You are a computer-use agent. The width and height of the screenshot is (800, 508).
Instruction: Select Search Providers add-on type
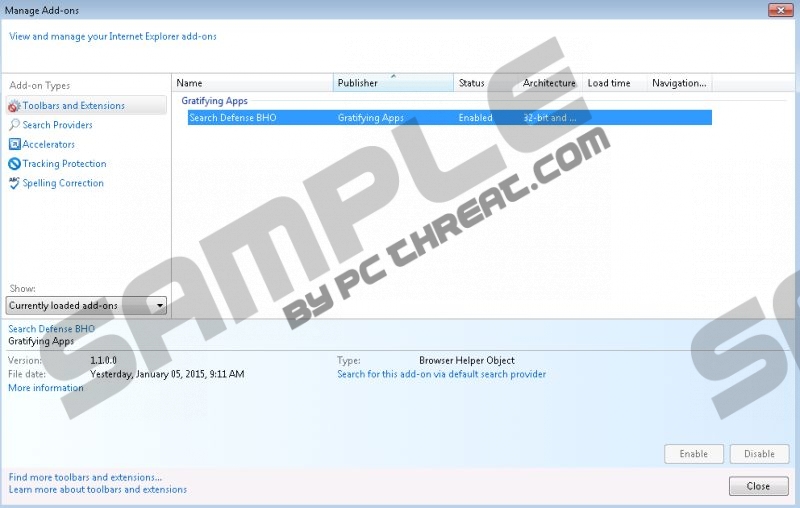[57, 125]
